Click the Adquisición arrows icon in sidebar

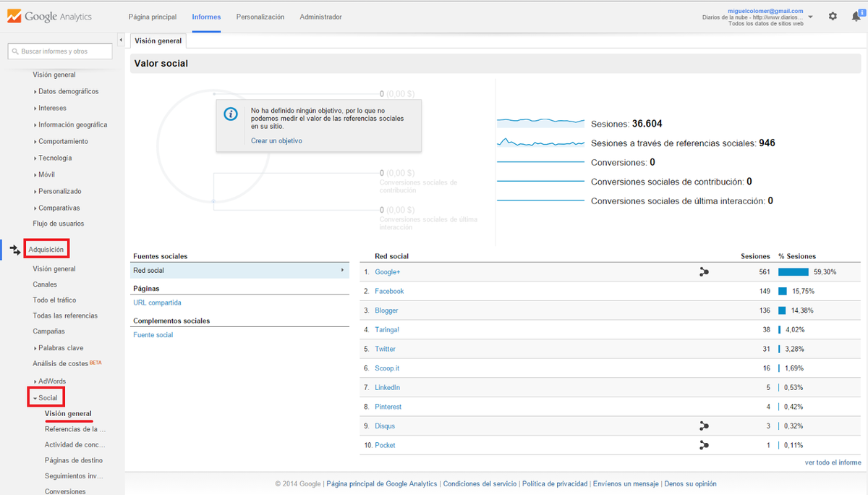(15, 250)
